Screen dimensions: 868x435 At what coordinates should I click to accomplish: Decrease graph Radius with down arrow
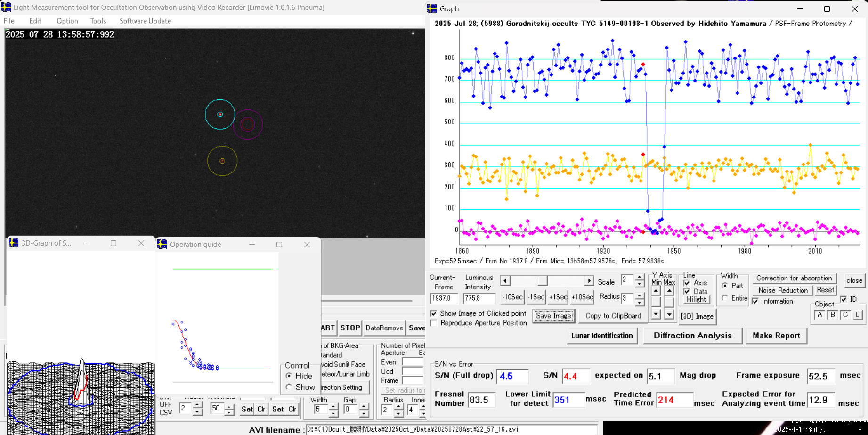(x=639, y=302)
